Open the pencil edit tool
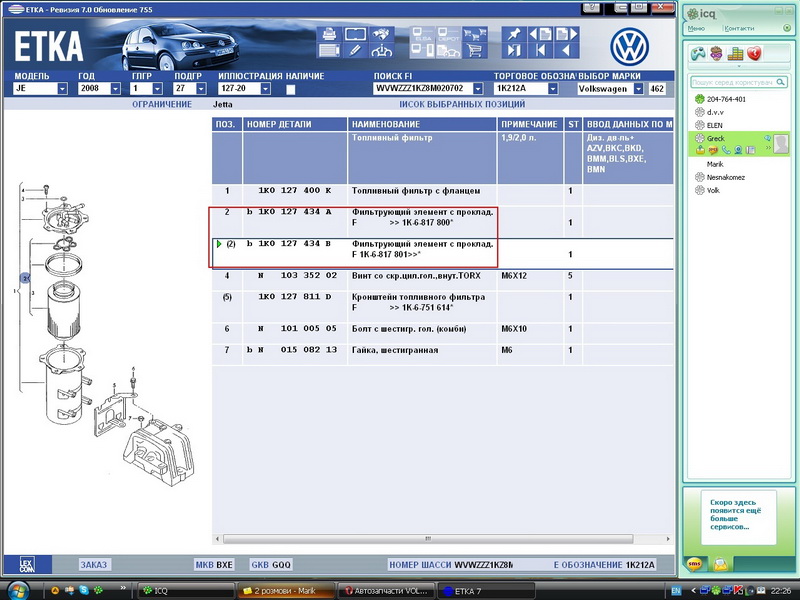This screenshot has width=800, height=600. [355, 51]
